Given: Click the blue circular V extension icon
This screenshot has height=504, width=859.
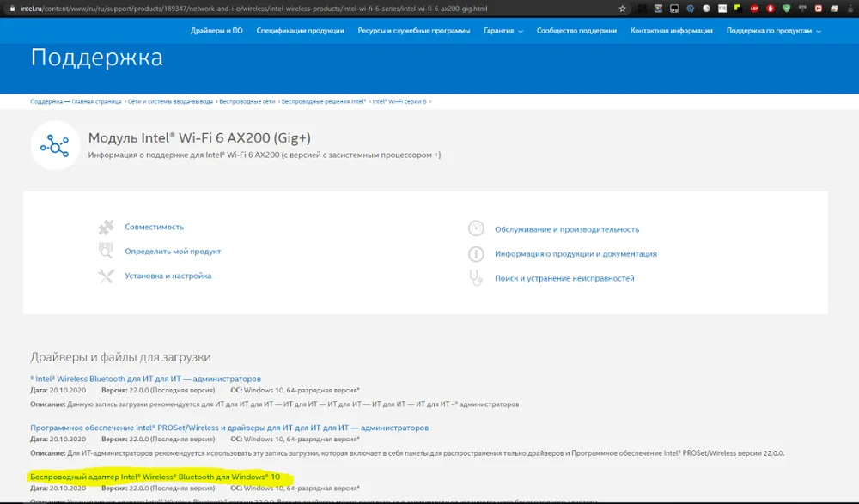Looking at the screenshot, I should (x=691, y=9).
